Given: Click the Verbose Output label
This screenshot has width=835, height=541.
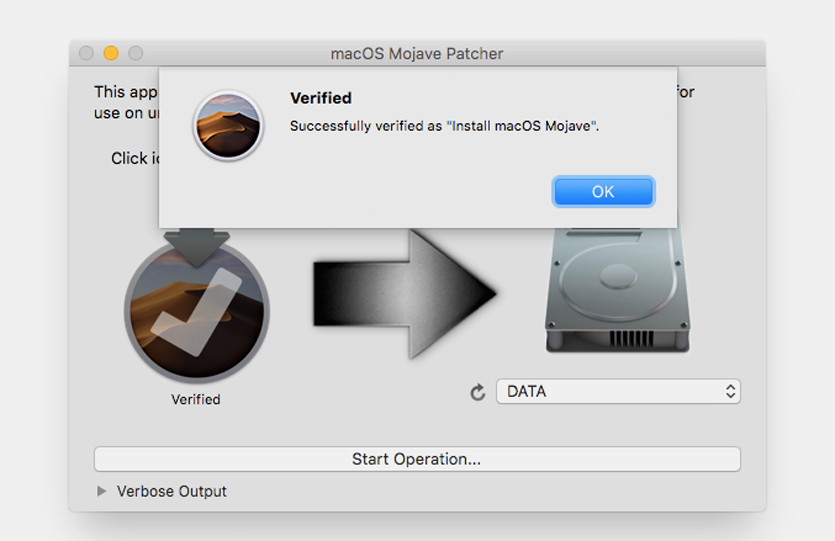Looking at the screenshot, I should pyautogui.click(x=171, y=491).
